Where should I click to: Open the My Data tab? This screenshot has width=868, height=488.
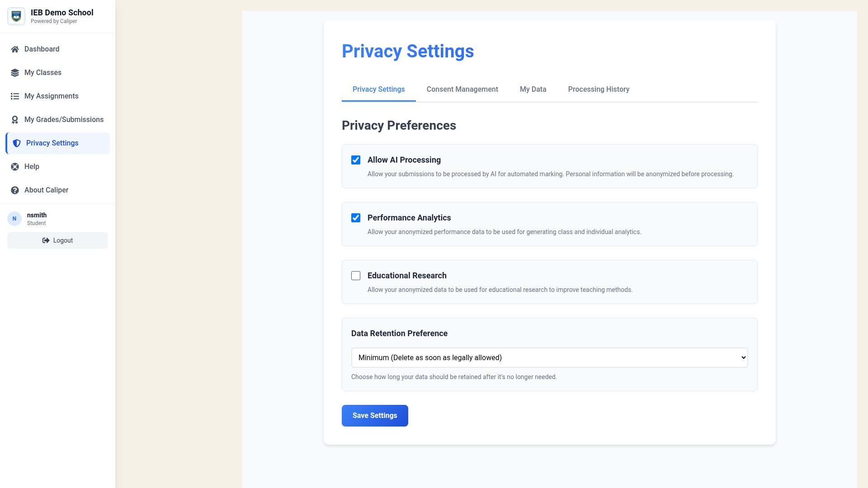pyautogui.click(x=533, y=89)
